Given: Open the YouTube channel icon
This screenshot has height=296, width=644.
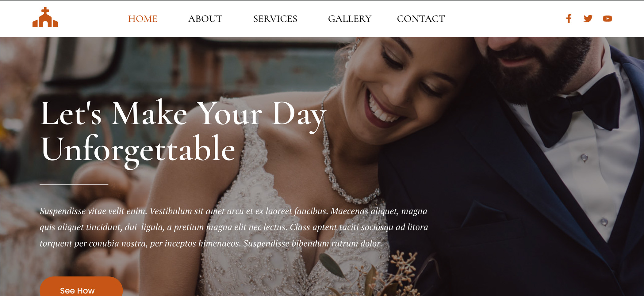Looking at the screenshot, I should coord(607,19).
